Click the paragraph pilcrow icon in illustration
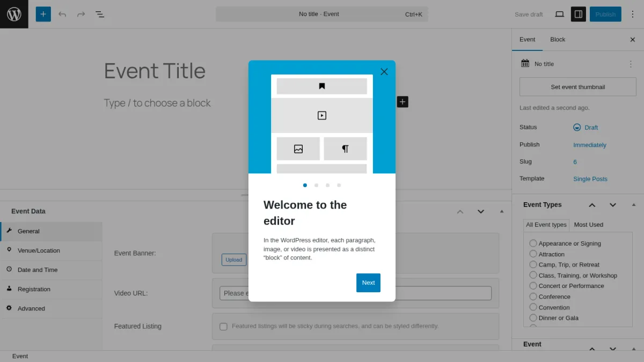644x362 pixels. pos(345,149)
